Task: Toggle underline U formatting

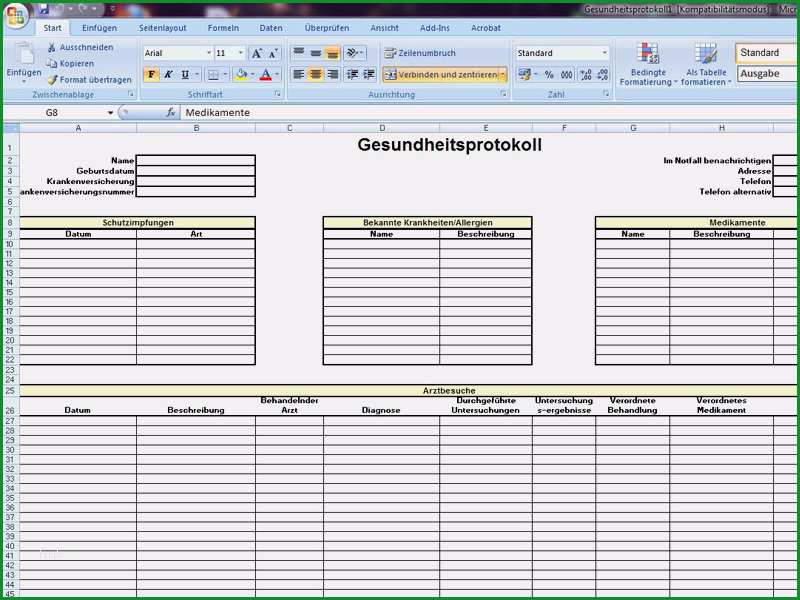Action: [185, 75]
